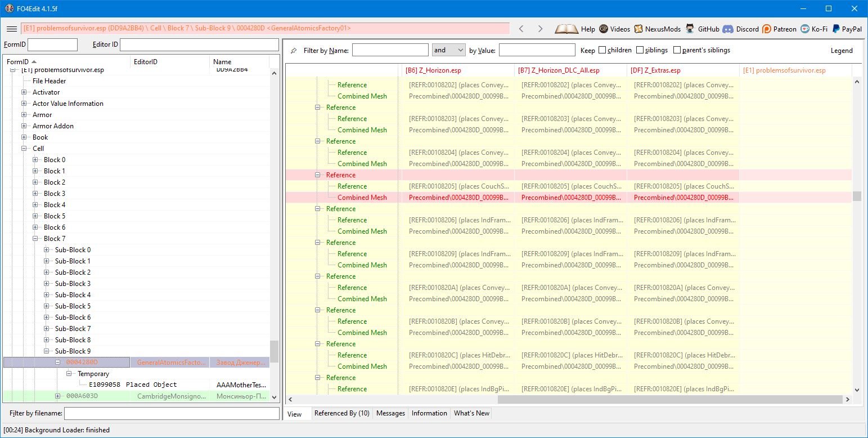The height and width of the screenshot is (438, 868).
Task: Open the and/or filter dropdown
Action: 448,50
